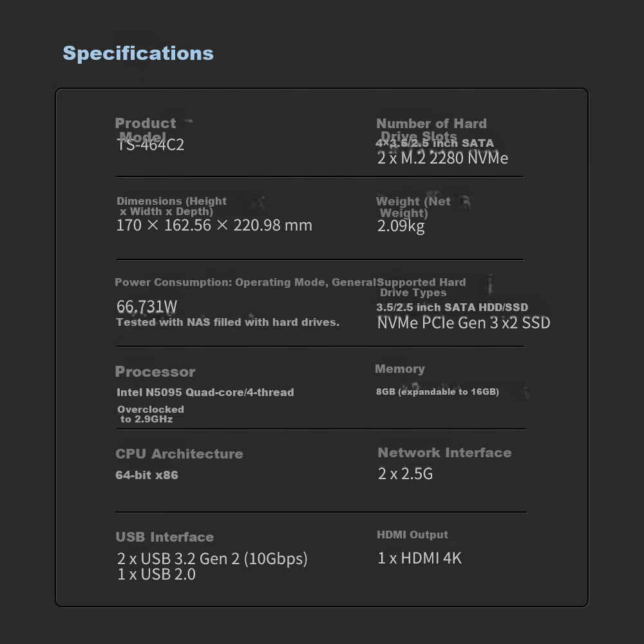This screenshot has width=644, height=644.
Task: Click the note about NAS filled with hard drives
Action: tap(227, 322)
